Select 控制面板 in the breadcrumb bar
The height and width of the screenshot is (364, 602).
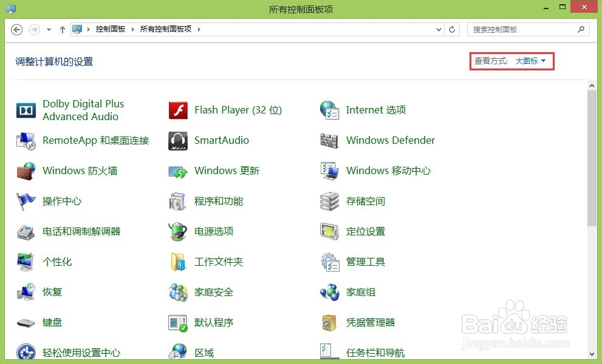pyautogui.click(x=111, y=29)
